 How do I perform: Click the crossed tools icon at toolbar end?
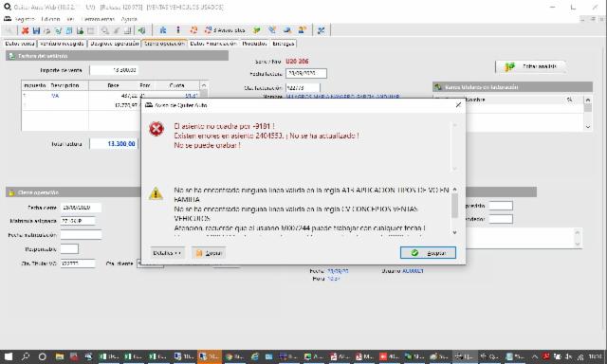coord(321,30)
